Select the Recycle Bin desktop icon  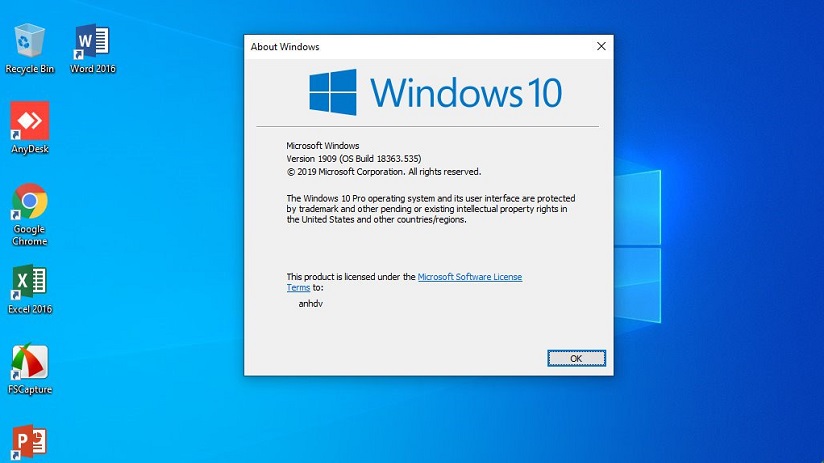point(29,42)
